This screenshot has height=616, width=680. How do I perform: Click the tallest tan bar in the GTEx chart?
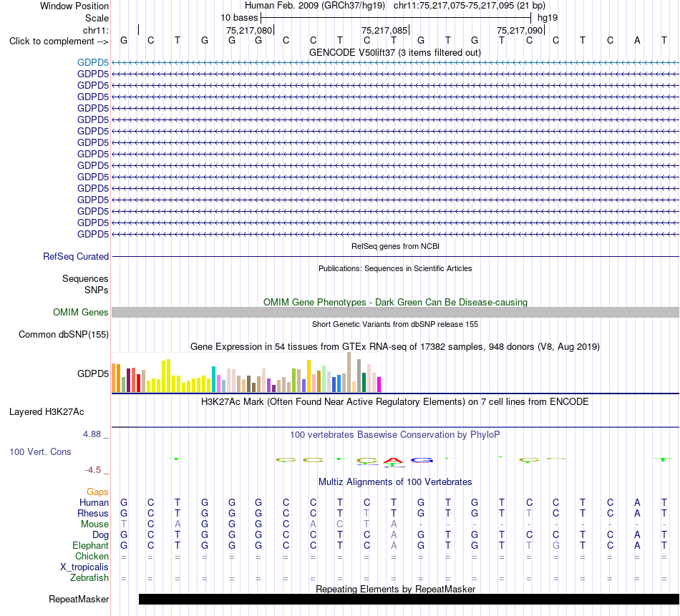coord(349,372)
